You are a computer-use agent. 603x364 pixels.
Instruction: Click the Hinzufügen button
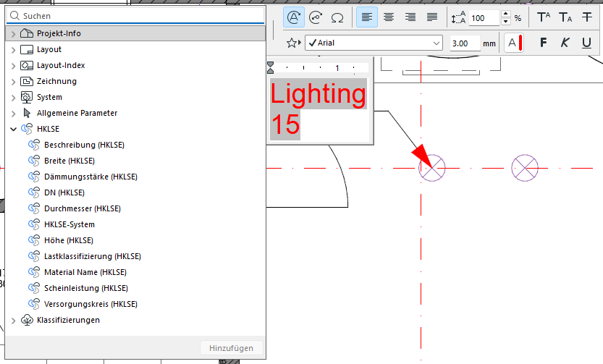coord(232,348)
